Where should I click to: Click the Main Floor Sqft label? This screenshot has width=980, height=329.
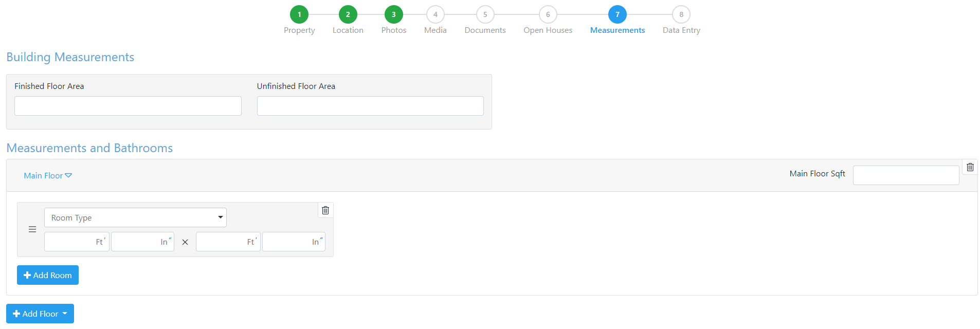click(x=818, y=174)
